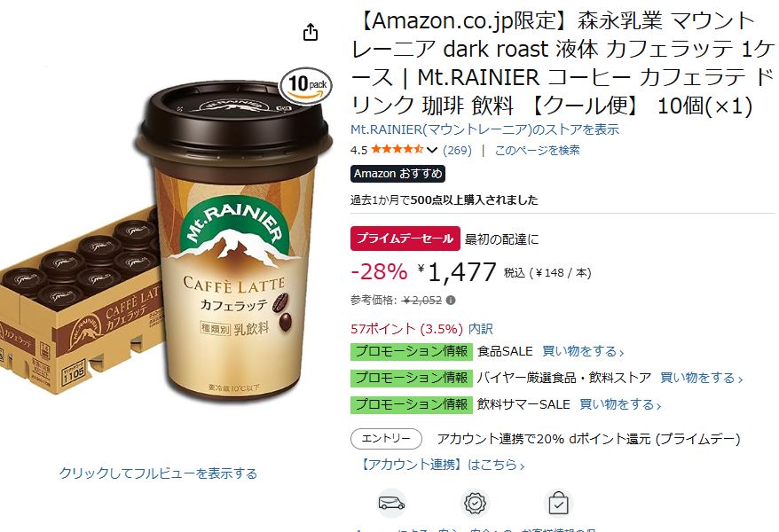Click the share icon above product image

[x=311, y=32]
